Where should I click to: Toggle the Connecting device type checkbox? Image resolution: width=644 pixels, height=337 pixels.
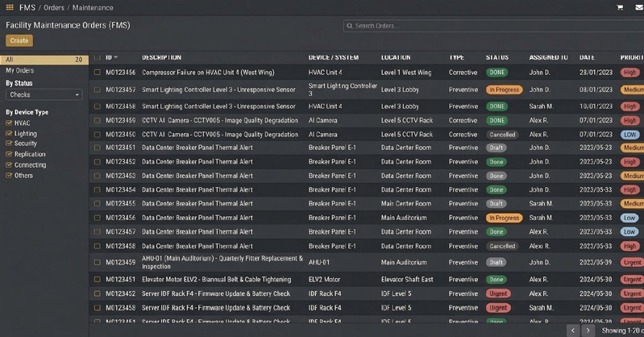(x=9, y=164)
